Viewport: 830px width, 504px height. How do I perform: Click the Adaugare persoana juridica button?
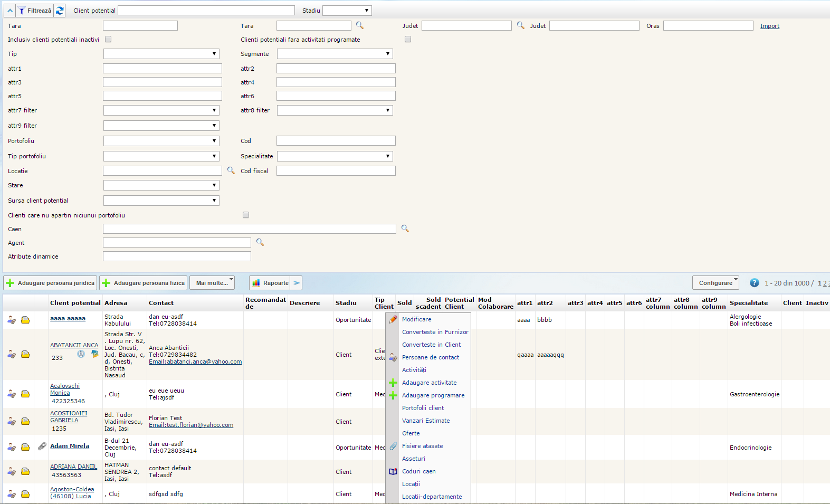51,283
